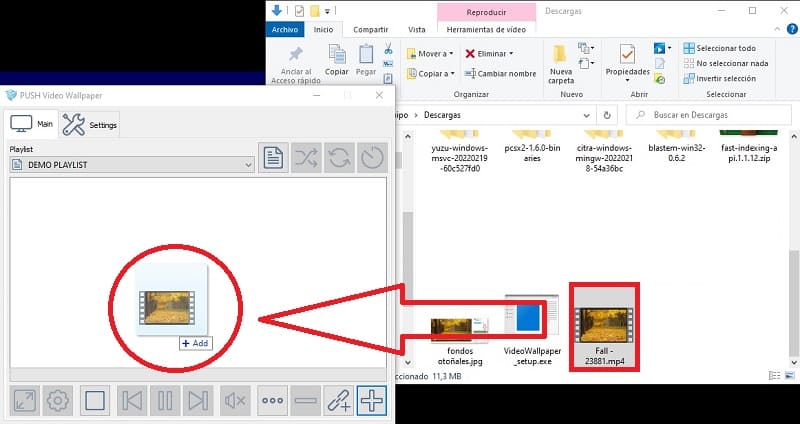This screenshot has width=800, height=424.
Task: Click Cambiar nombre rename button
Action: point(500,73)
